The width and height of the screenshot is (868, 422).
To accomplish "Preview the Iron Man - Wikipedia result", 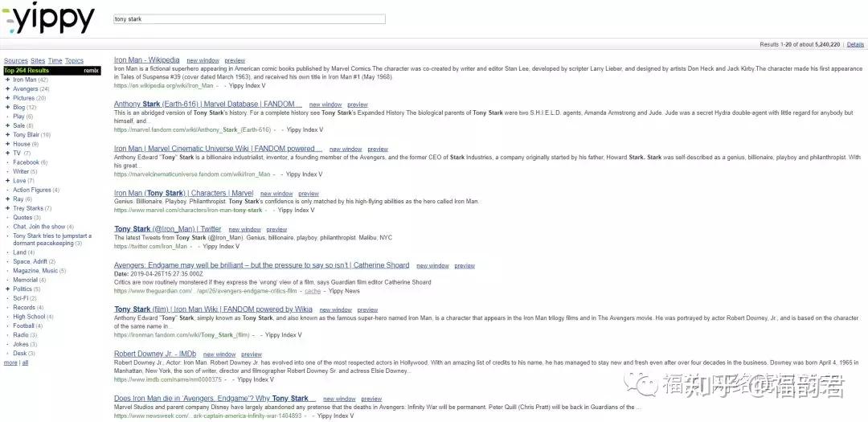I will click(x=235, y=60).
